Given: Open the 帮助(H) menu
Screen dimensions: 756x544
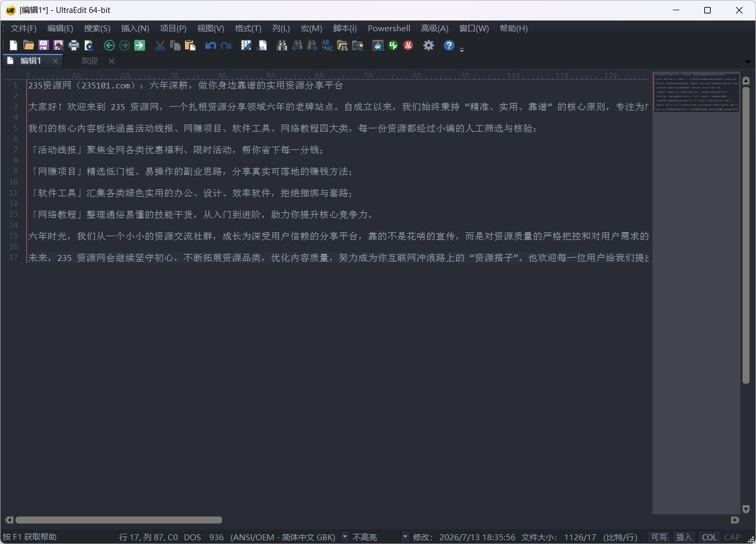Looking at the screenshot, I should (514, 29).
